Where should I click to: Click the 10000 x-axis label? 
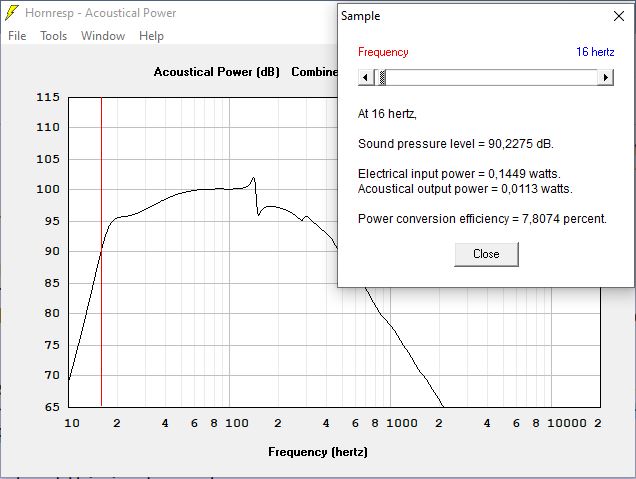click(567, 423)
